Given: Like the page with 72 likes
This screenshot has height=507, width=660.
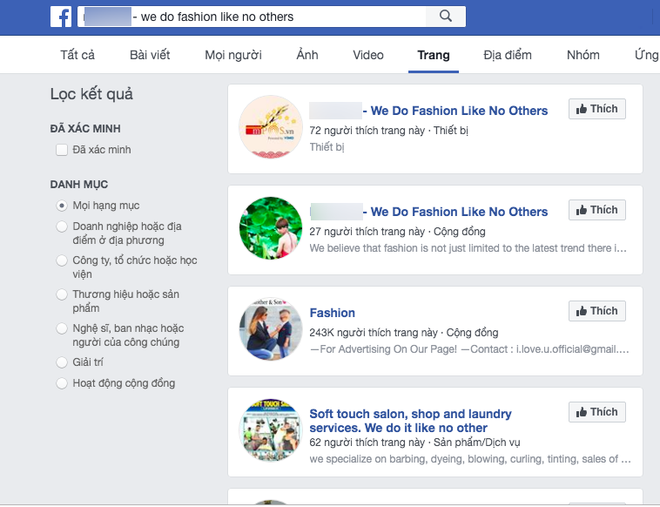Looking at the screenshot, I should point(597,109).
